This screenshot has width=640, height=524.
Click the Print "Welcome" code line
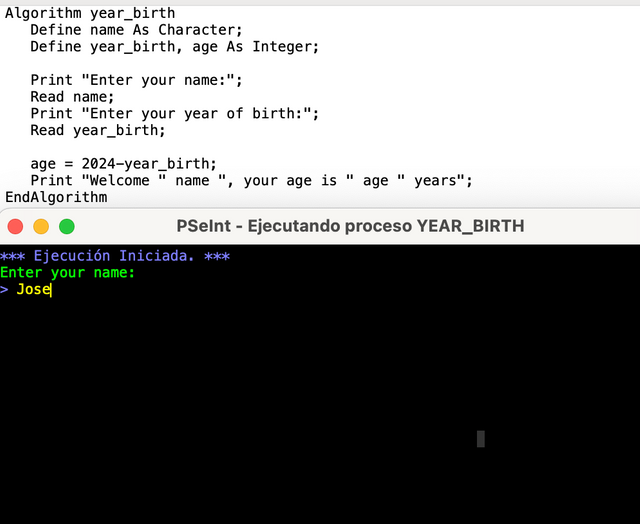coord(250,180)
